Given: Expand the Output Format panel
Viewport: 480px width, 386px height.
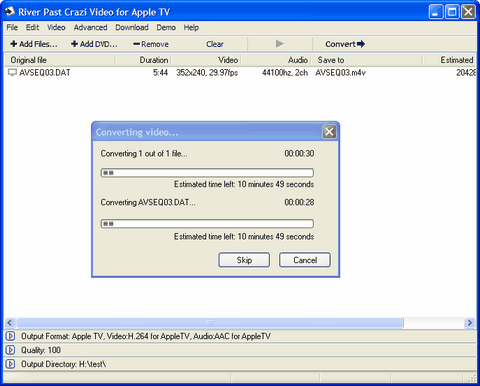Looking at the screenshot, I should (10, 336).
